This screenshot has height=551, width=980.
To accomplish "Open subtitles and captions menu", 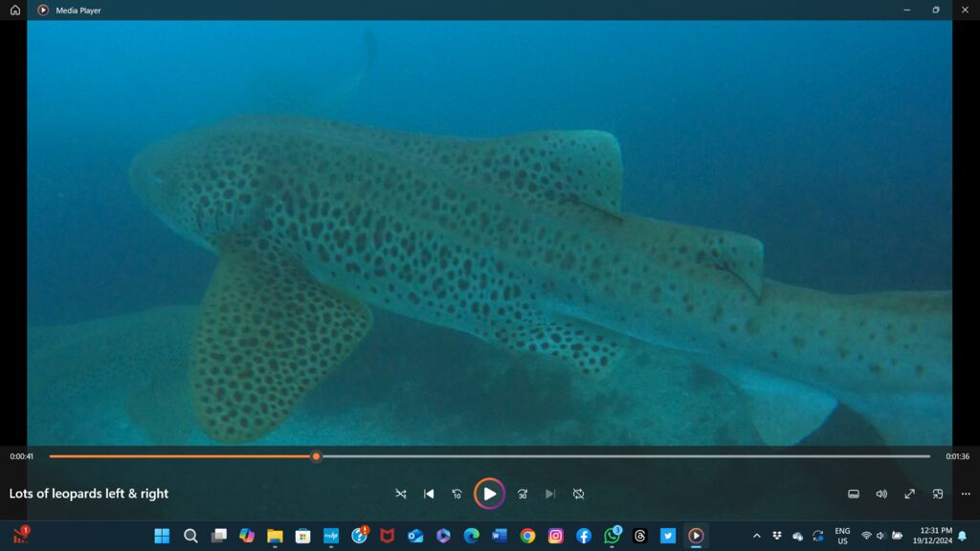I will 854,494.
